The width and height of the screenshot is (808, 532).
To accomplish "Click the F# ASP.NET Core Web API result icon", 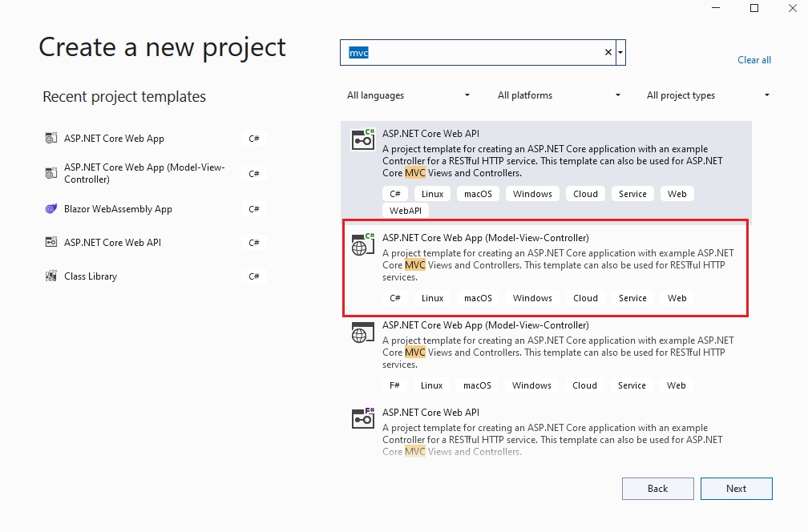I will (363, 418).
